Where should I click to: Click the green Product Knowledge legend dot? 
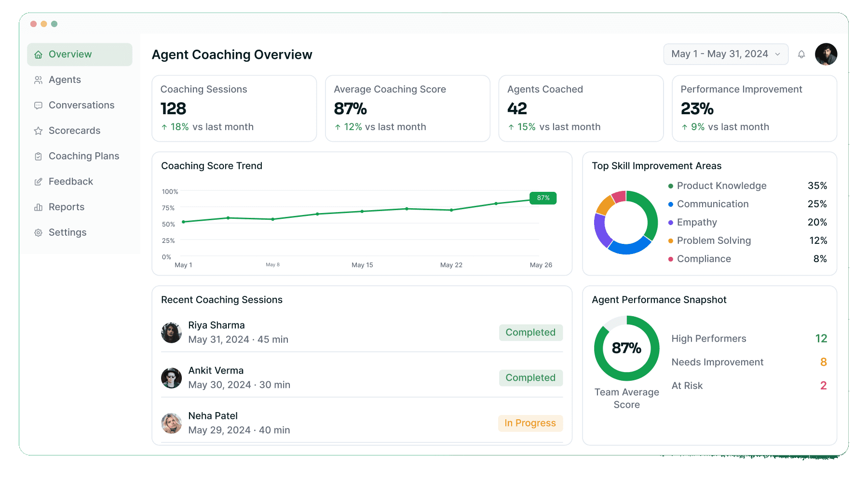670,186
